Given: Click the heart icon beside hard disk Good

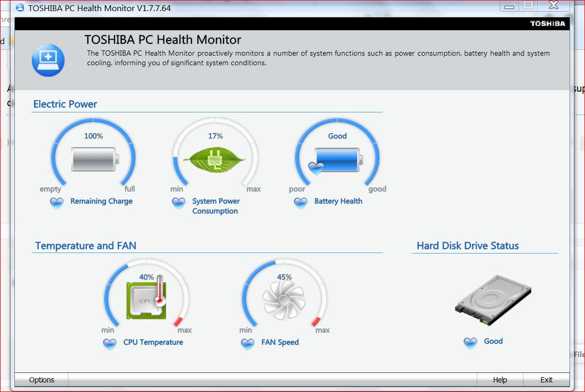Looking at the screenshot, I should (x=470, y=343).
